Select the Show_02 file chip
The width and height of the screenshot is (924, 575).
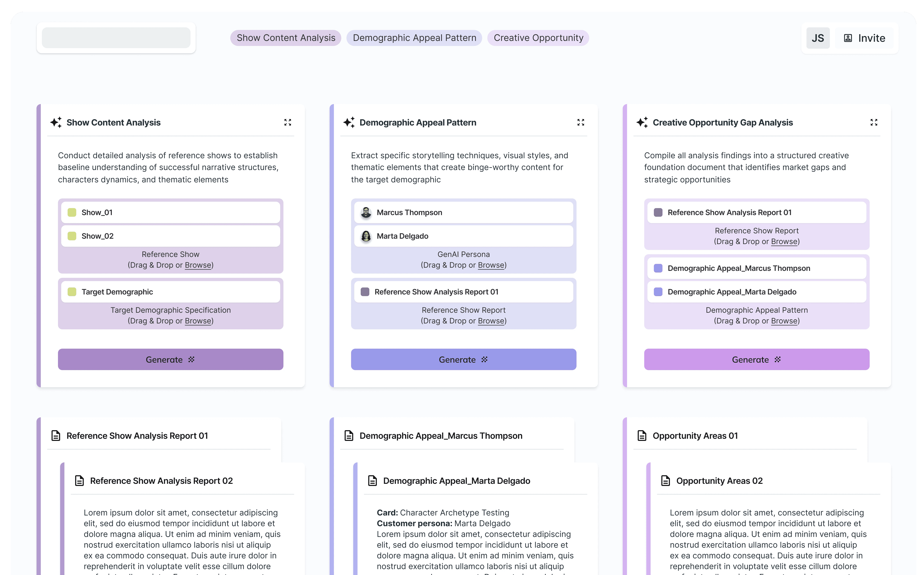[171, 236]
